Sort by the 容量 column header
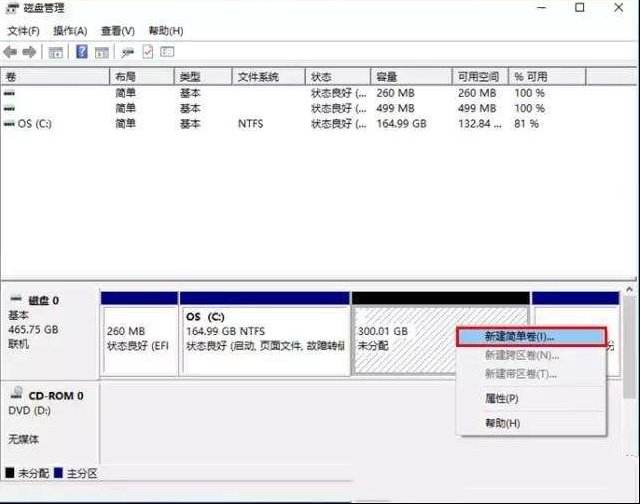This screenshot has width=640, height=504. [x=411, y=77]
